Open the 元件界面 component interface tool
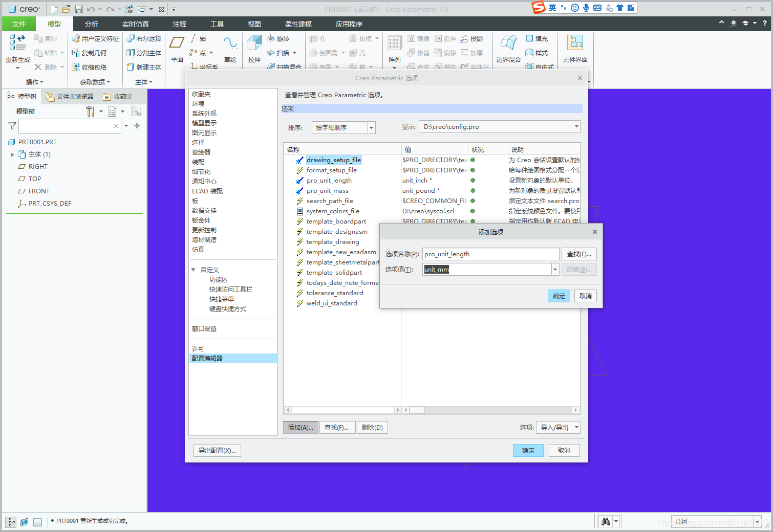This screenshot has width=773, height=532. point(575,42)
